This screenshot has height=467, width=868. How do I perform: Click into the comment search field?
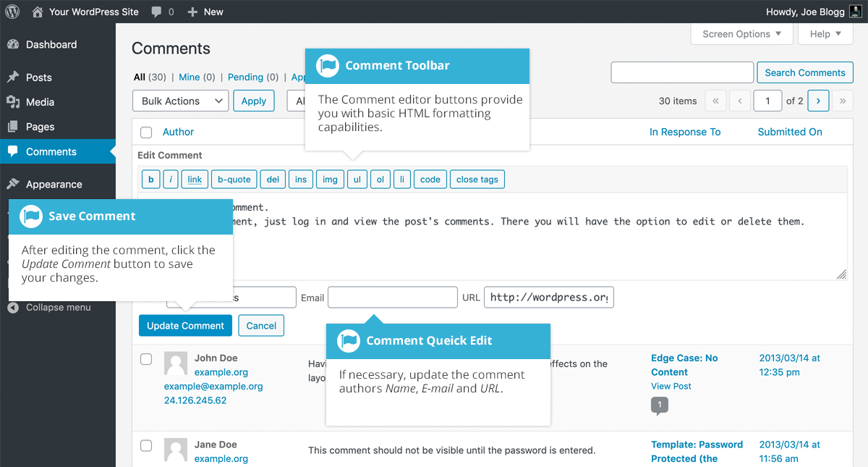682,72
